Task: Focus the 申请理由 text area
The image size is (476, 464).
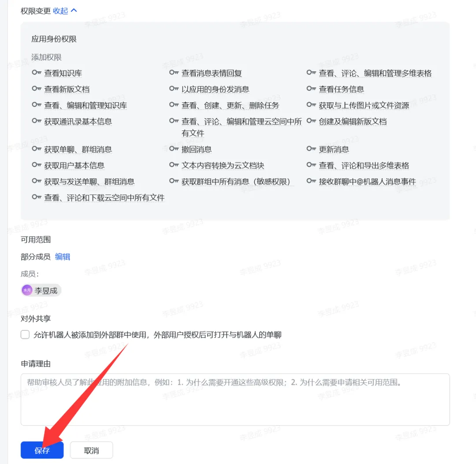Action: pos(235,400)
